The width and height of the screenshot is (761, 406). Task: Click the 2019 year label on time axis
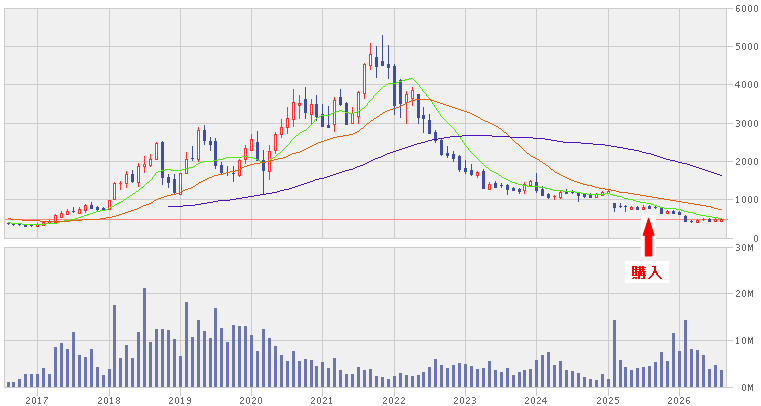pos(180,401)
